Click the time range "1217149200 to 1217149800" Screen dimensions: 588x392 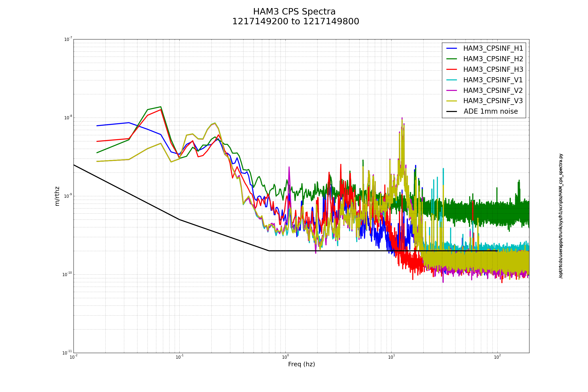tap(295, 22)
